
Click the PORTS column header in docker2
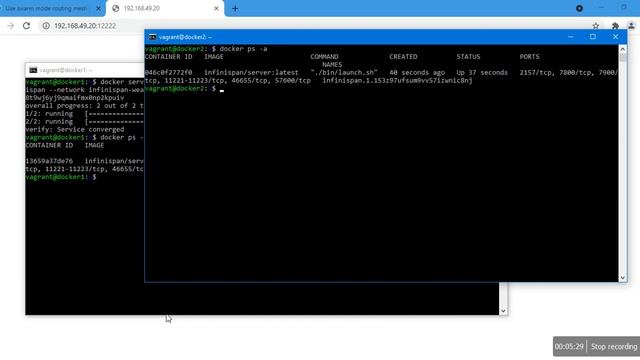[x=529, y=57]
